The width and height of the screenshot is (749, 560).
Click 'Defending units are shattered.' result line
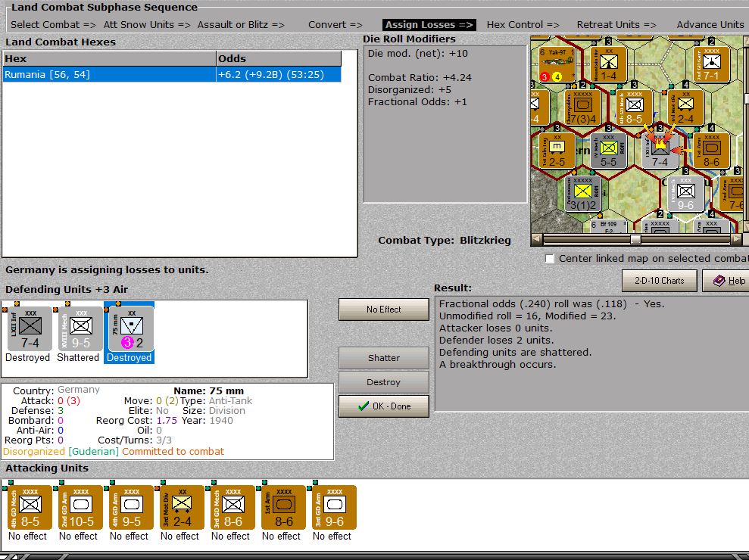pos(515,353)
